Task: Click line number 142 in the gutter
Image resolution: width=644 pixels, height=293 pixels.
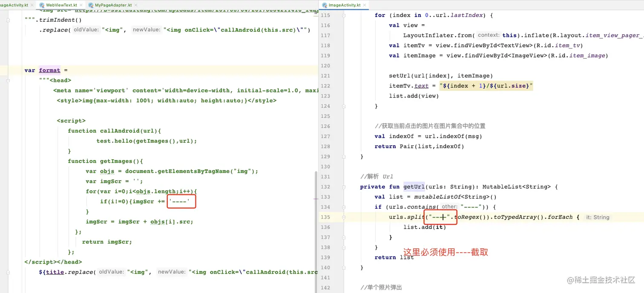Action: (325, 287)
